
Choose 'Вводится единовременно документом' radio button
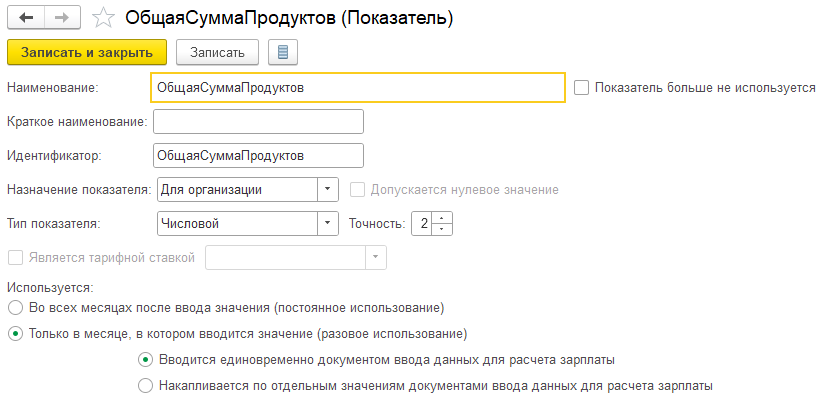[x=146, y=359]
